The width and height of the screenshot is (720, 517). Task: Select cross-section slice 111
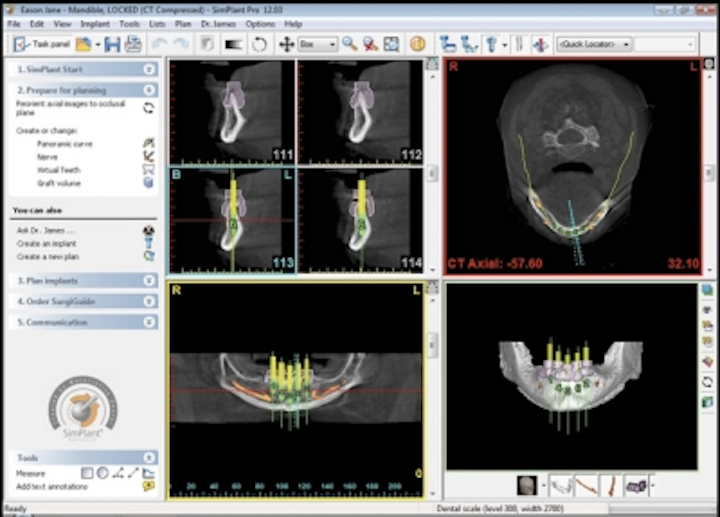click(232, 112)
